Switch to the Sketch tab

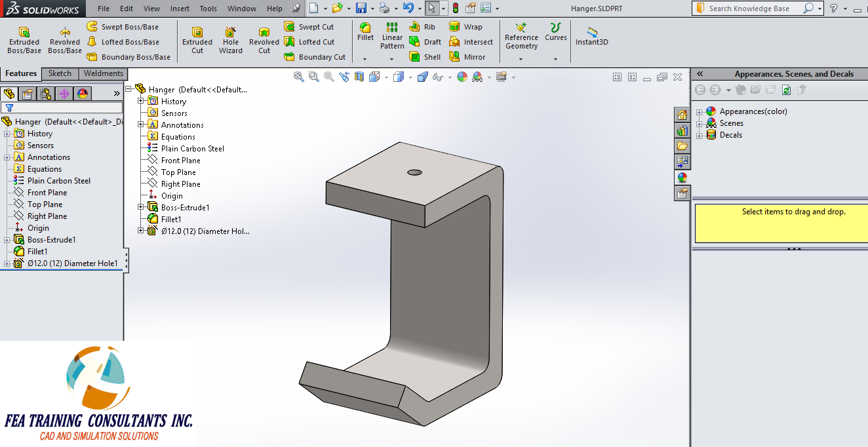[x=60, y=73]
